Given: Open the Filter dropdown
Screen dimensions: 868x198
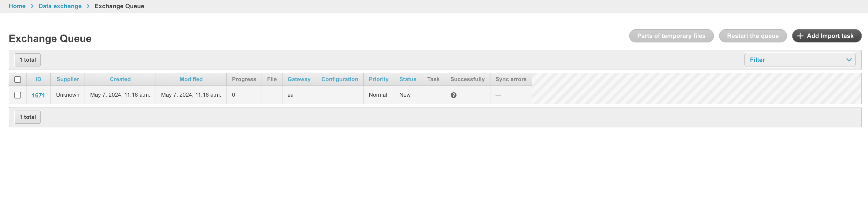Looking at the screenshot, I should pyautogui.click(x=799, y=60).
